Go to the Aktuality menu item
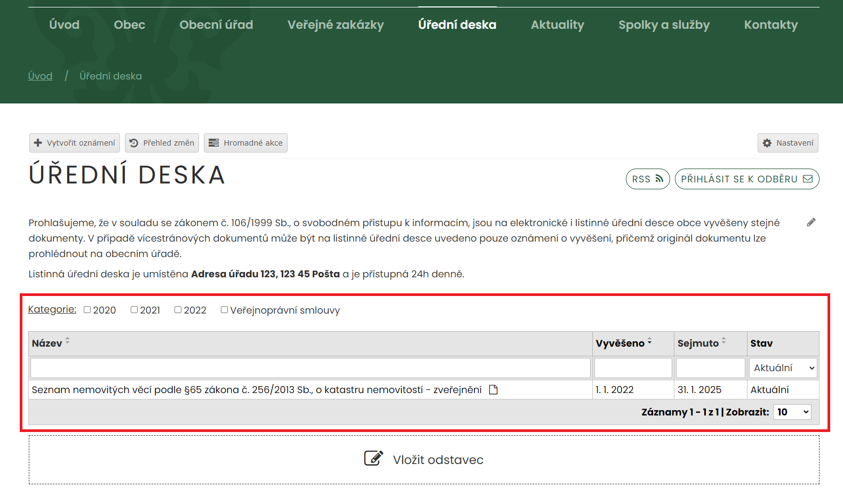The image size is (843, 504). [557, 25]
